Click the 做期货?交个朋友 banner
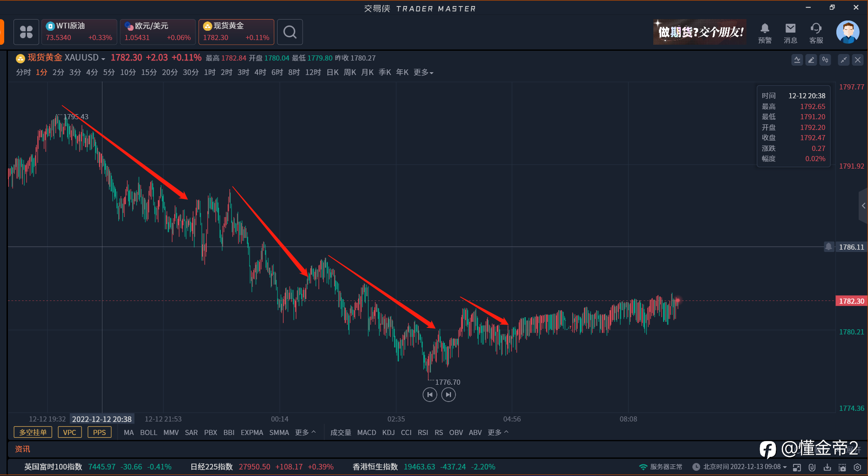The width and height of the screenshot is (868, 476). coord(700,32)
